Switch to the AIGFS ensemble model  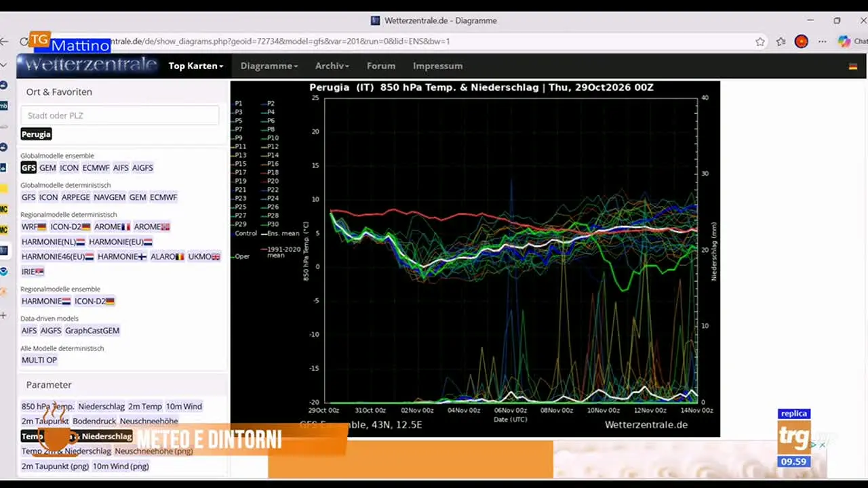click(142, 167)
